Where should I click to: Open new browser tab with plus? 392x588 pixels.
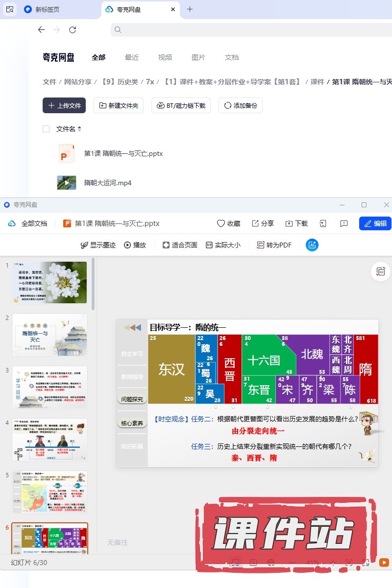click(190, 9)
